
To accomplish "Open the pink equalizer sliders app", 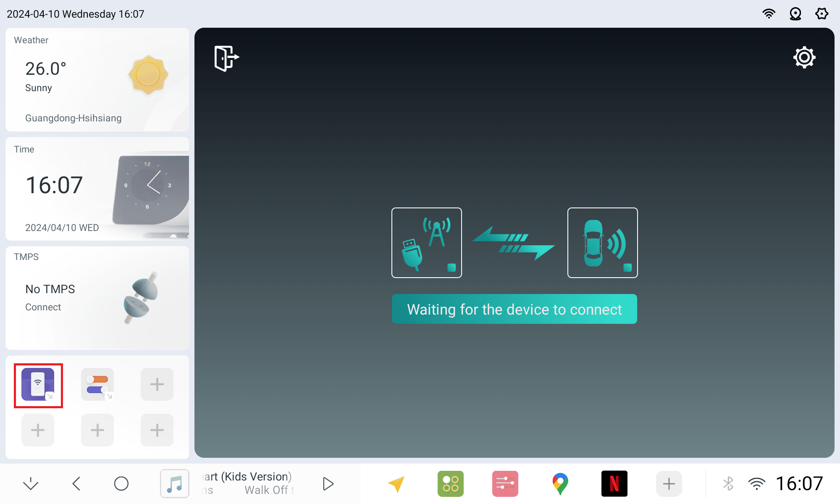I will [x=505, y=484].
